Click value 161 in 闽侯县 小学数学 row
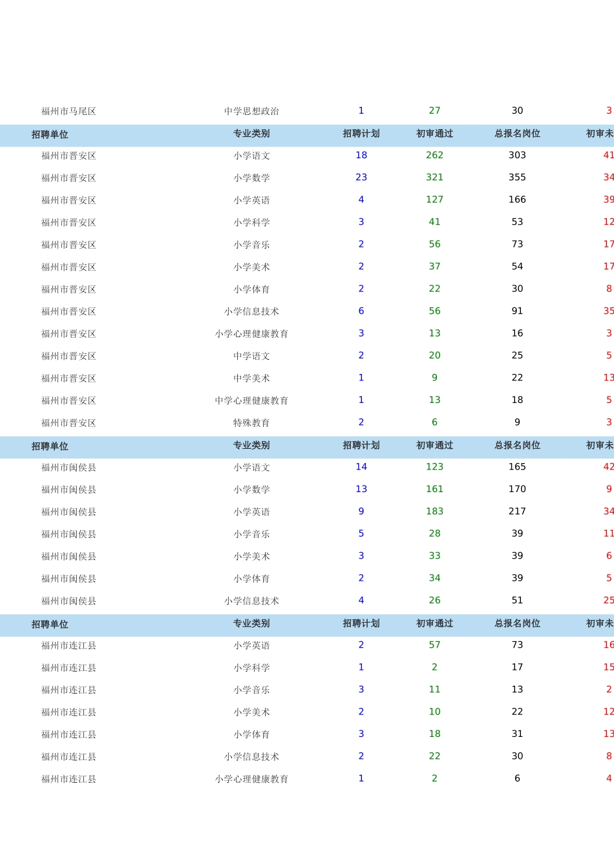This screenshot has width=614, height=868. (434, 490)
